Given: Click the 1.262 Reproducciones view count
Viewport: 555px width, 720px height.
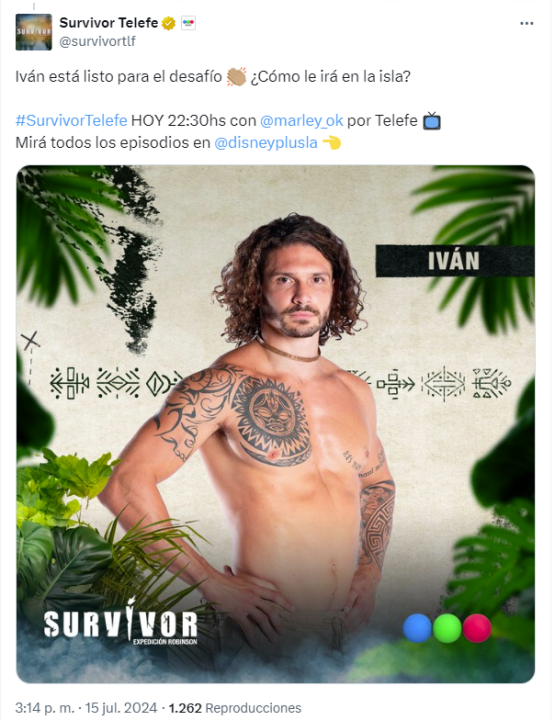Looking at the screenshot, I should coord(235,708).
